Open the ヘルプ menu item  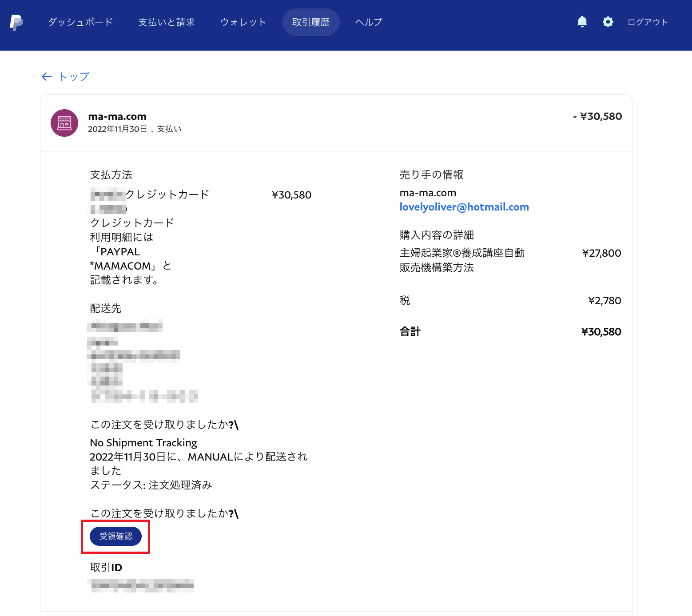point(369,22)
